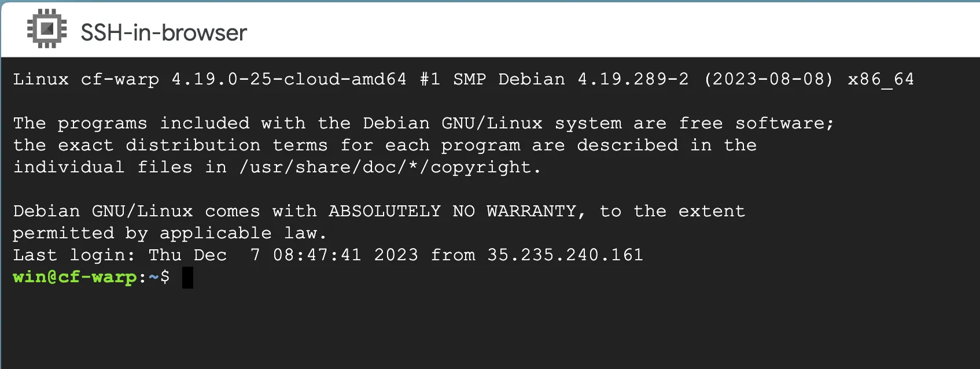Click the SSH-in-browser chip icon
The height and width of the screenshot is (369, 980).
47,29
